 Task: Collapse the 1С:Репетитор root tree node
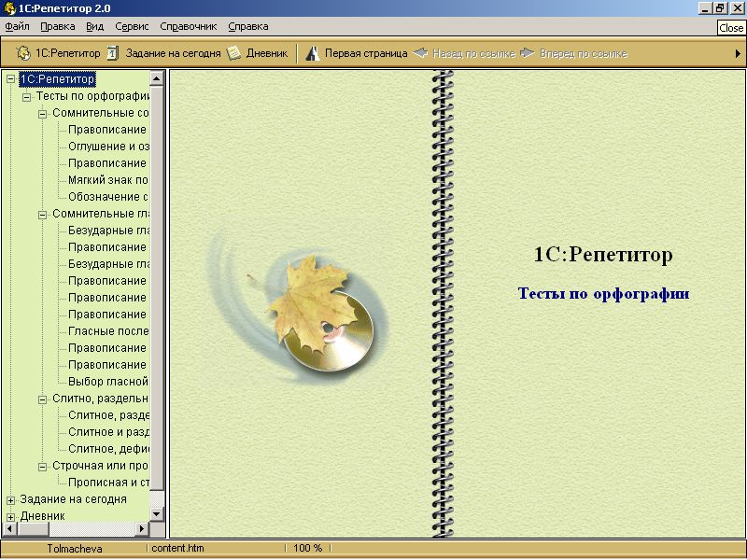(10, 79)
